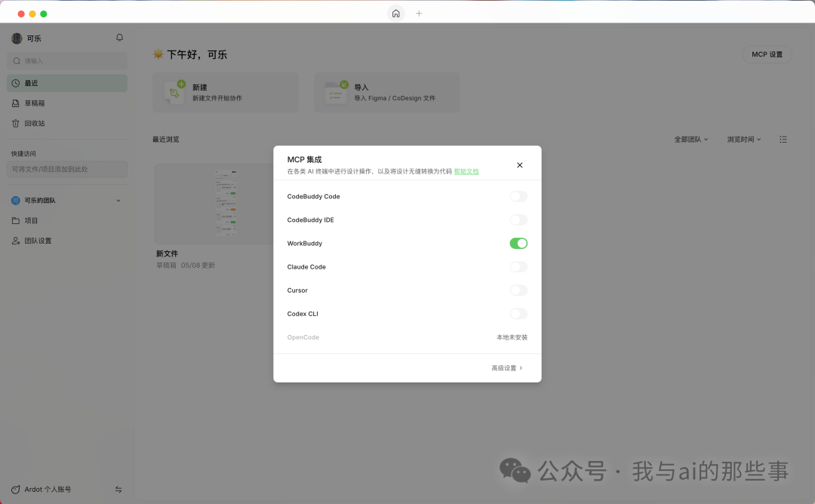Viewport: 815px width, 504px height.
Task: Open 团队设置 in the sidebar
Action: pyautogui.click(x=67, y=241)
